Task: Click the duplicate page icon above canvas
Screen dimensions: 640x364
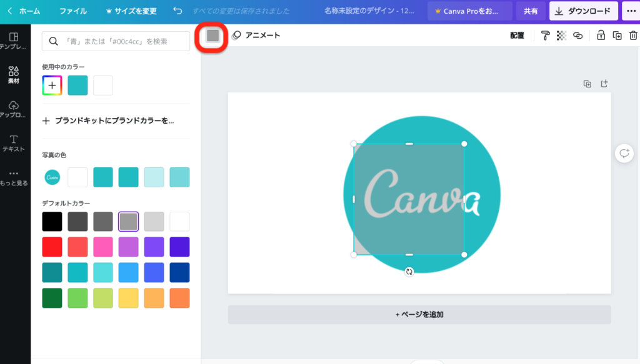Action: click(587, 84)
